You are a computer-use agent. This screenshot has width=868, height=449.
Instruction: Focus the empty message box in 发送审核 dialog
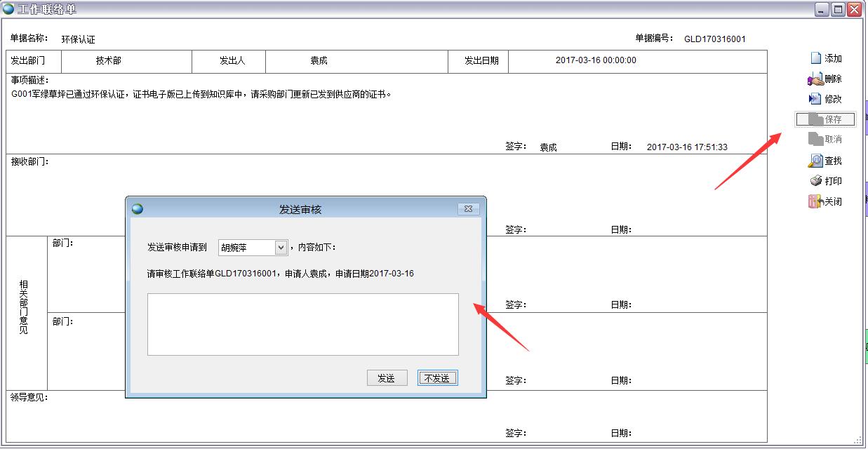click(x=302, y=324)
